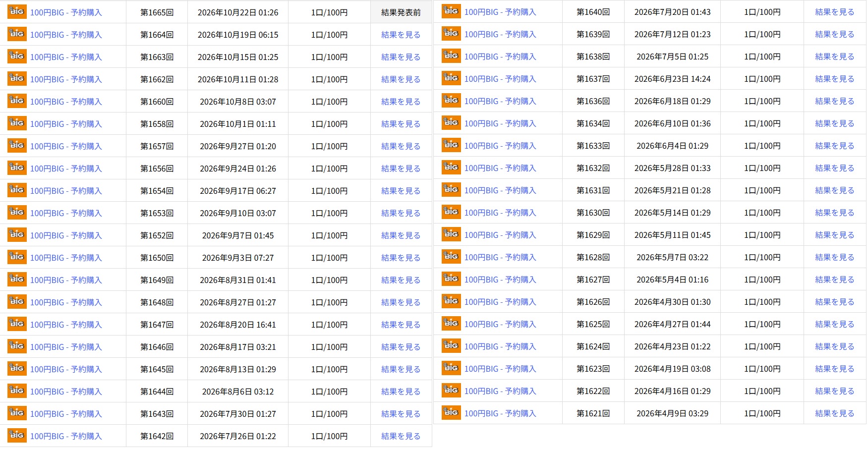The width and height of the screenshot is (868, 450).
Task: Open 100円BIG - 予約購入 link for 第1637回
Action: [500, 79]
